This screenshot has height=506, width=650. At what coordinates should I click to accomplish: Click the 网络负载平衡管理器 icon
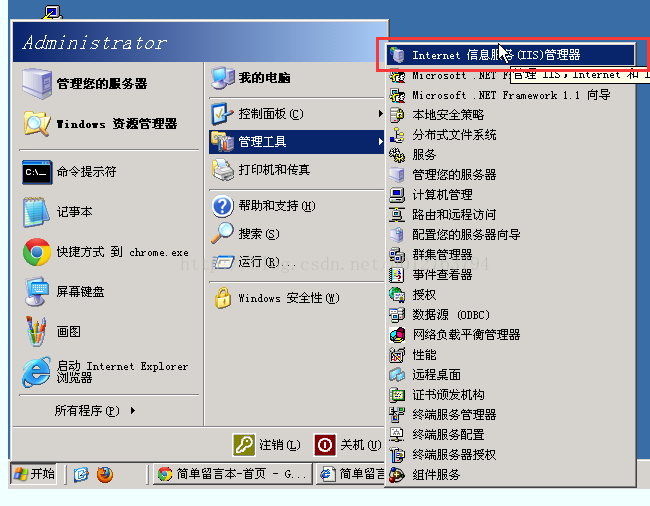pos(397,334)
